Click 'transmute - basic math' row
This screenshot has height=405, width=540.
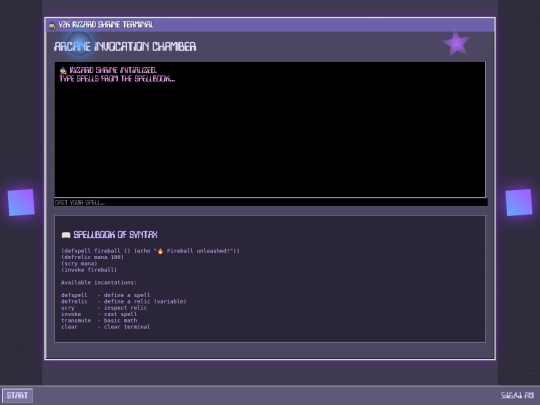pyautogui.click(x=99, y=320)
